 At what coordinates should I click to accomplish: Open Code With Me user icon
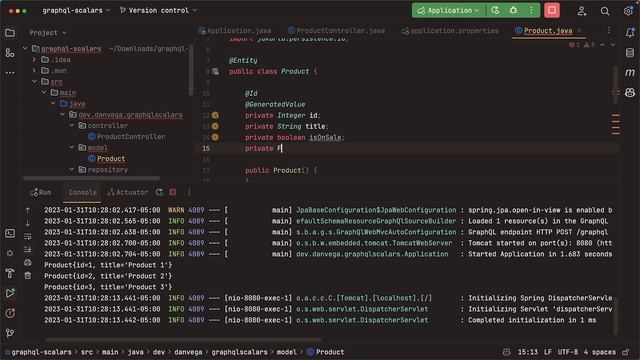click(x=582, y=11)
